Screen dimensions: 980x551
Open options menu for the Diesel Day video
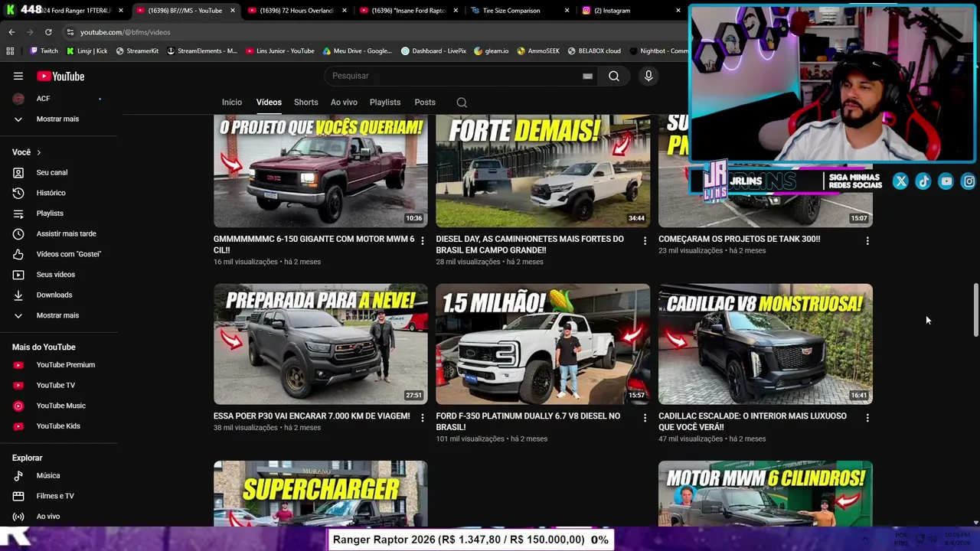coord(645,241)
